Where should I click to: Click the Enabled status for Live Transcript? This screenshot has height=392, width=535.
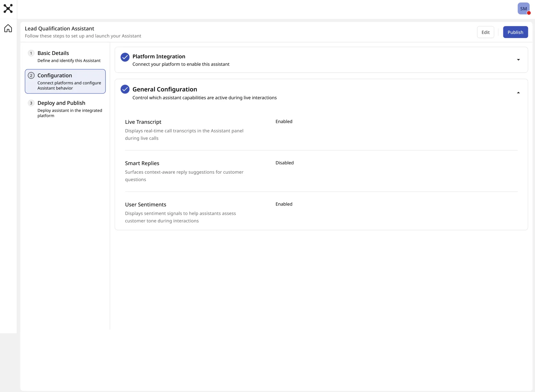click(284, 122)
